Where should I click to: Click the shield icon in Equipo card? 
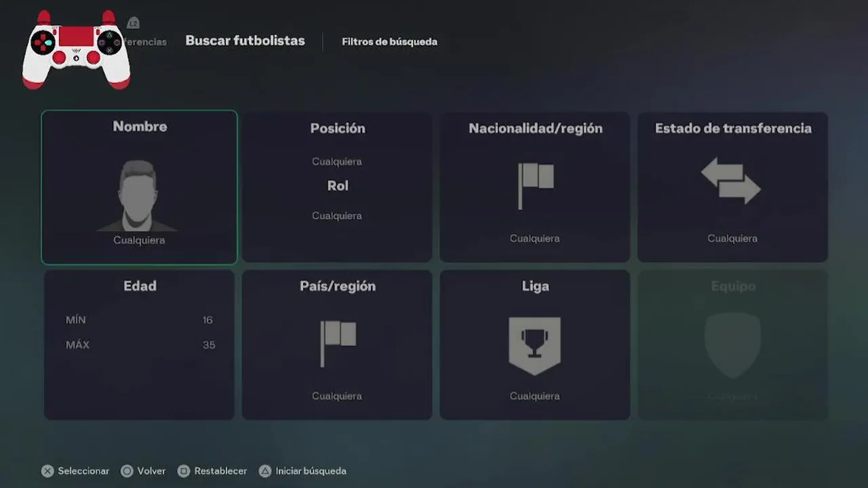tap(732, 345)
